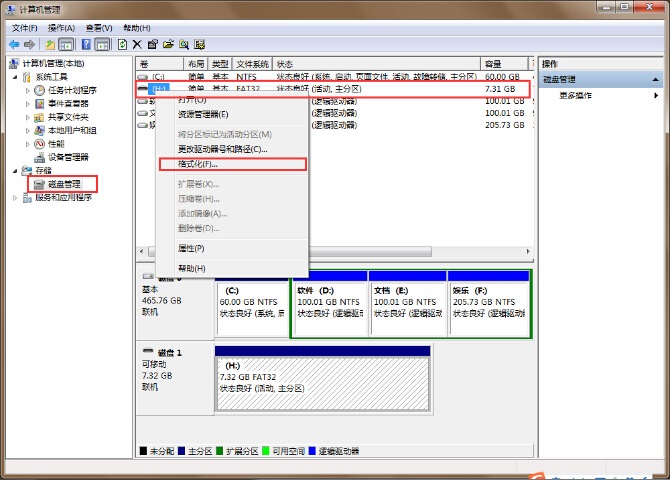This screenshot has height=480, width=670.
Task: Collapse the 磁盘管理 actions section arrow
Action: coord(658,78)
